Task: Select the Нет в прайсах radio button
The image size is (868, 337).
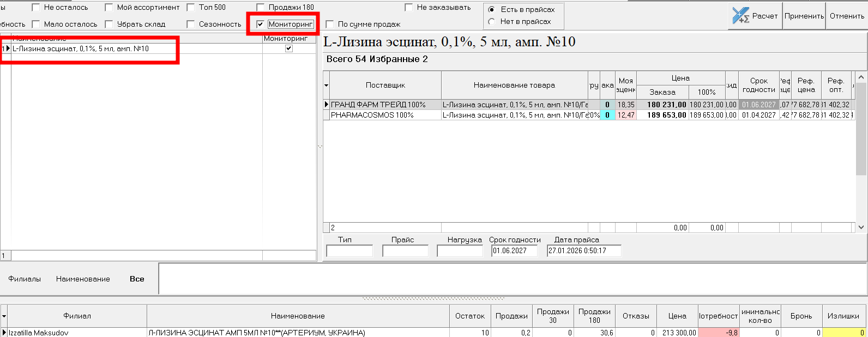Action: point(492,22)
